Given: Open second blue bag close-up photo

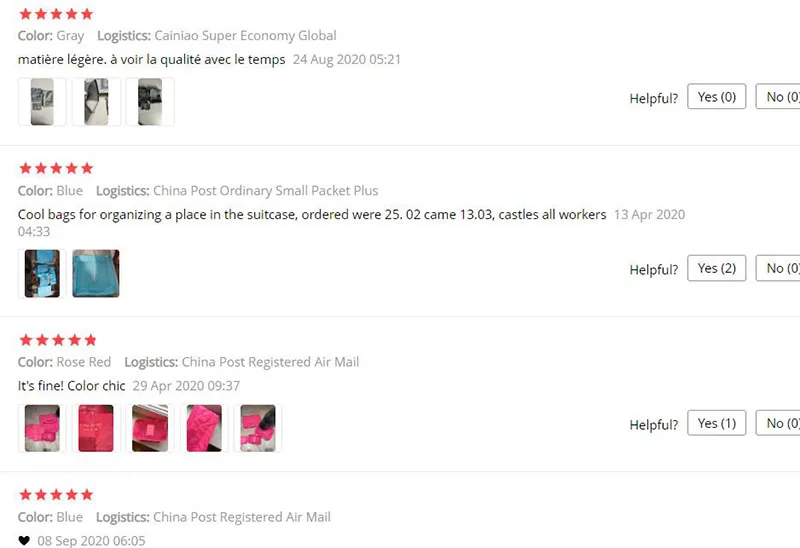Looking at the screenshot, I should (96, 273).
